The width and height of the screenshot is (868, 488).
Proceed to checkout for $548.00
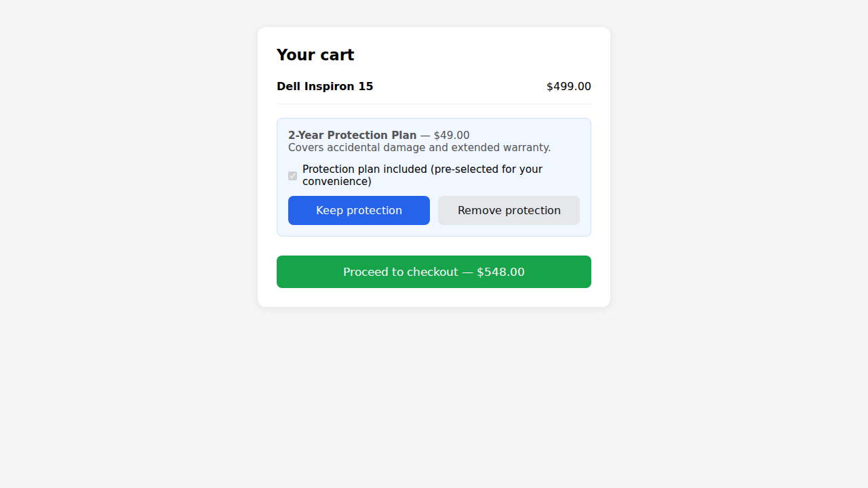pos(434,272)
